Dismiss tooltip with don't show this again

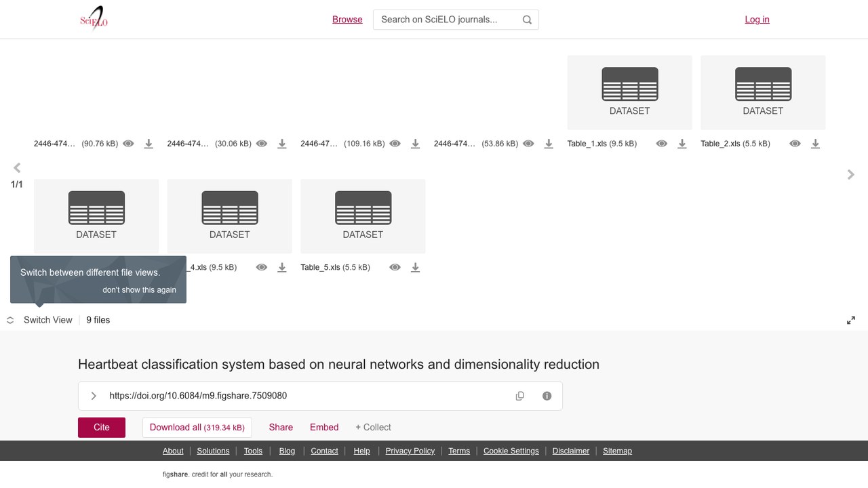(139, 290)
